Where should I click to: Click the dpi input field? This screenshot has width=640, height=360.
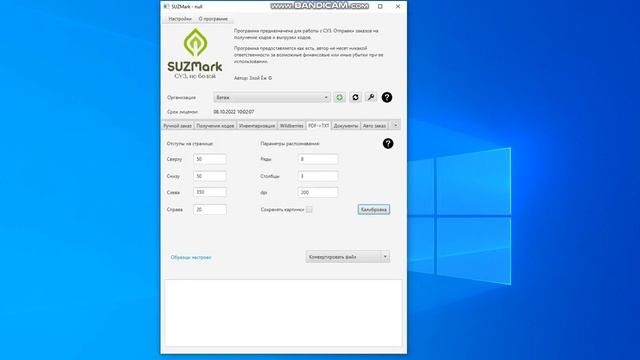coord(318,192)
